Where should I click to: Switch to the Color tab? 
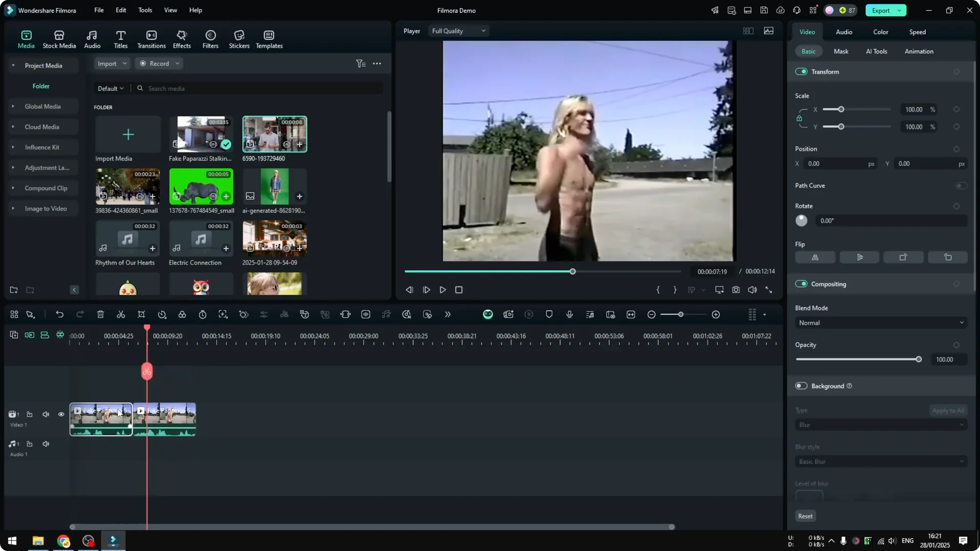click(880, 32)
